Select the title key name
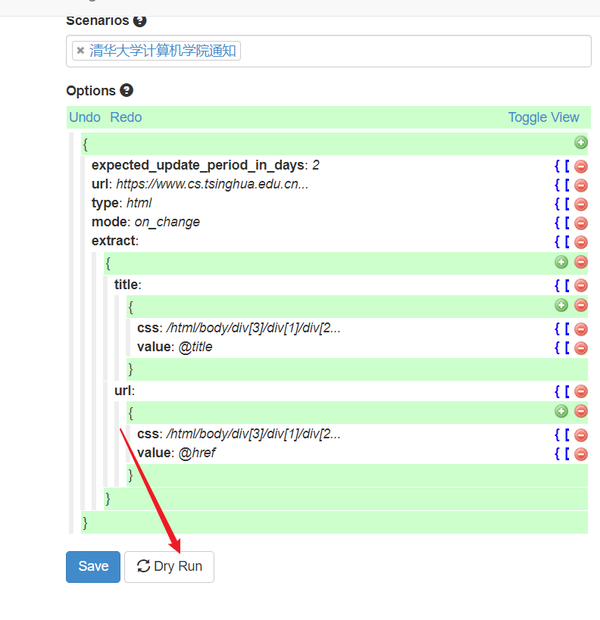Viewport: 600px width, 620px height. (126, 285)
